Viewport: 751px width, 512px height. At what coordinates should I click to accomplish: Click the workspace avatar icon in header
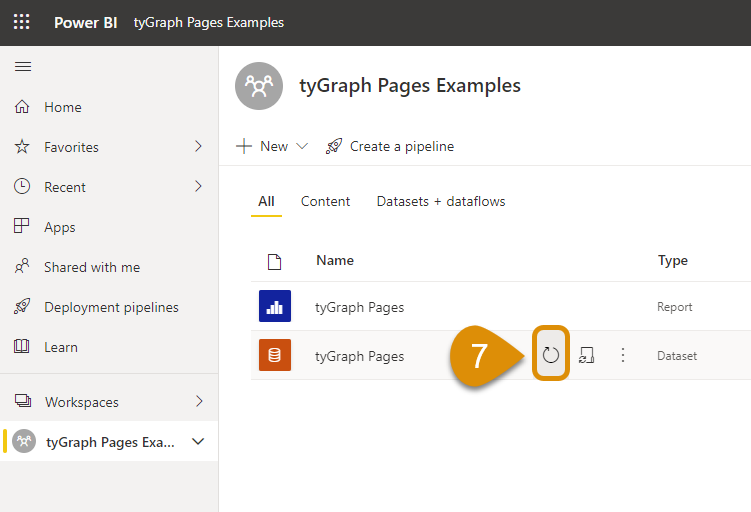click(259, 86)
